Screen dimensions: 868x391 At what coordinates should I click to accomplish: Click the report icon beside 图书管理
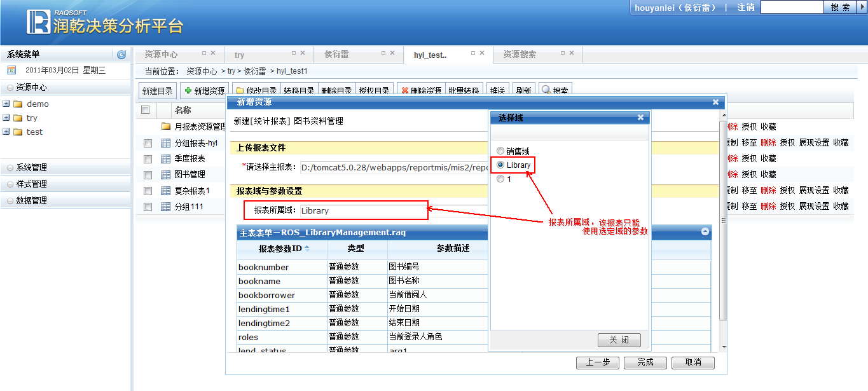166,175
